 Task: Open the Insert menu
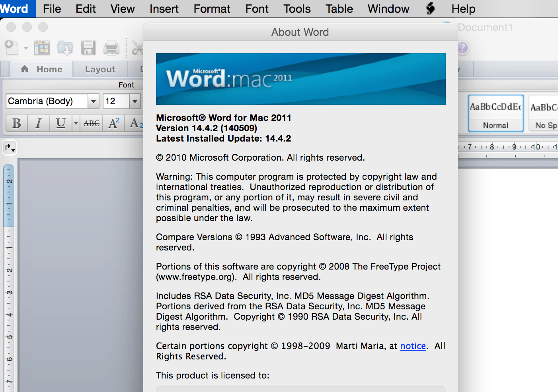[164, 9]
